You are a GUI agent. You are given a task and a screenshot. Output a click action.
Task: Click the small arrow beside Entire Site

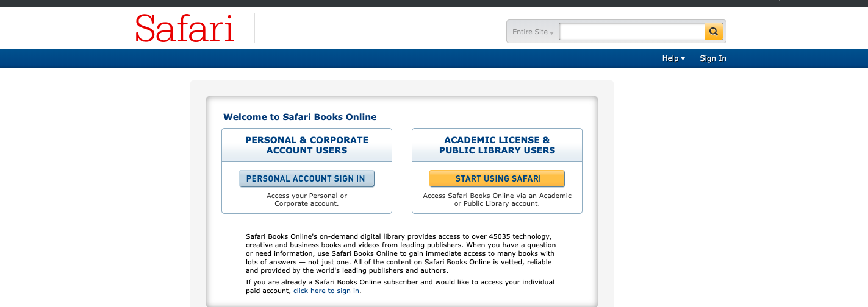tap(551, 32)
